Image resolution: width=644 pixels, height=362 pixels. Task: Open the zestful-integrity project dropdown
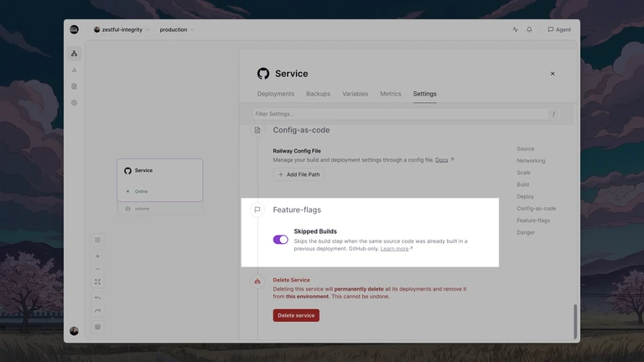click(x=122, y=29)
